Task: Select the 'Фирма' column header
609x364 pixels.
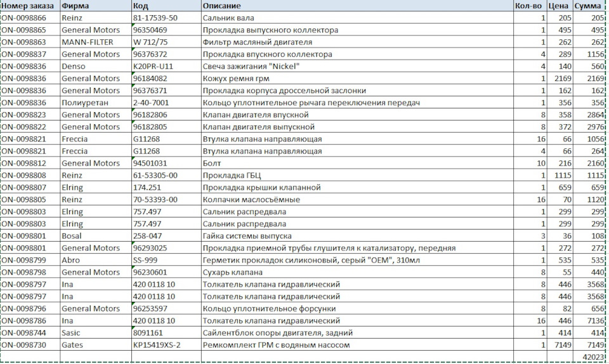Action: click(x=96, y=6)
